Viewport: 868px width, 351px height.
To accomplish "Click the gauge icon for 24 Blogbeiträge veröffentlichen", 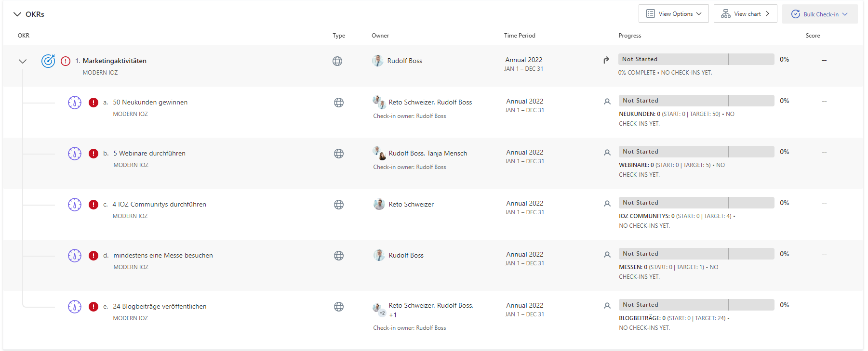I will tap(75, 307).
